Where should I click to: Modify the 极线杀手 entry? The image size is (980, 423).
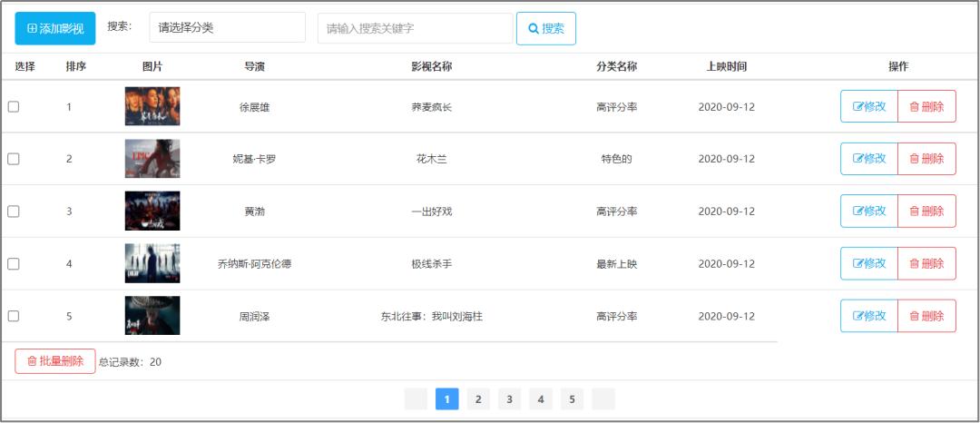(x=868, y=263)
